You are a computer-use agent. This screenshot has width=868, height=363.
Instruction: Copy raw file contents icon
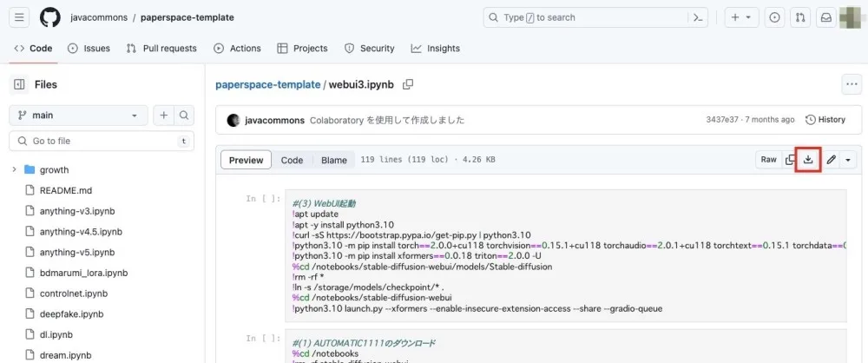pos(789,160)
